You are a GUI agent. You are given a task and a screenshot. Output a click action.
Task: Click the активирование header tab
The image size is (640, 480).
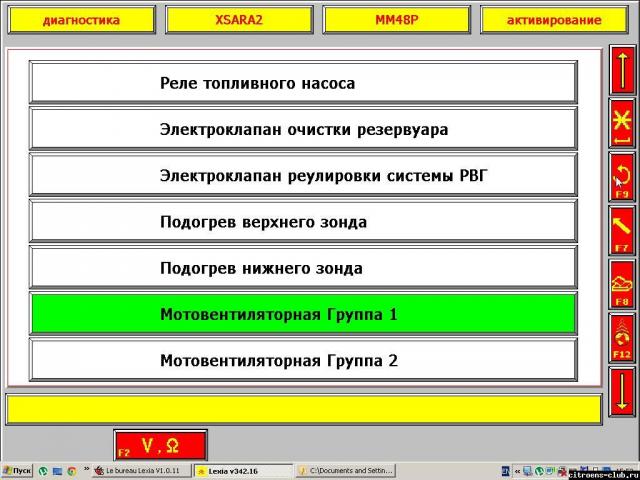coord(554,20)
